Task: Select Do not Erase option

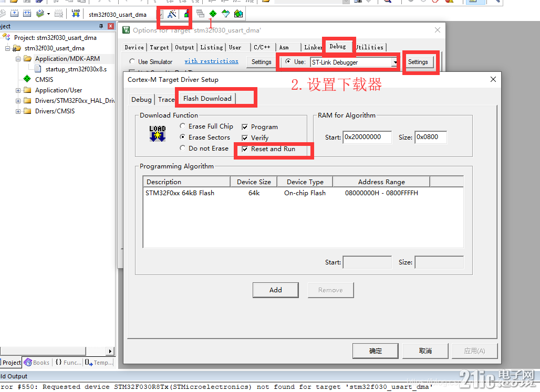Action: tap(182, 148)
